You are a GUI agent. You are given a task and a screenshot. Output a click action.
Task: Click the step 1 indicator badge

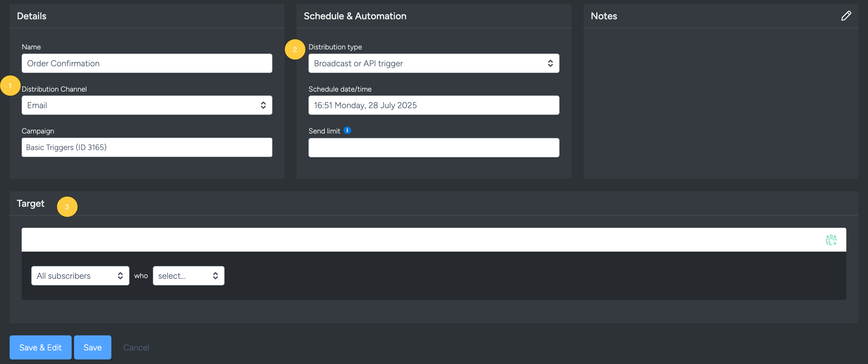(10, 85)
